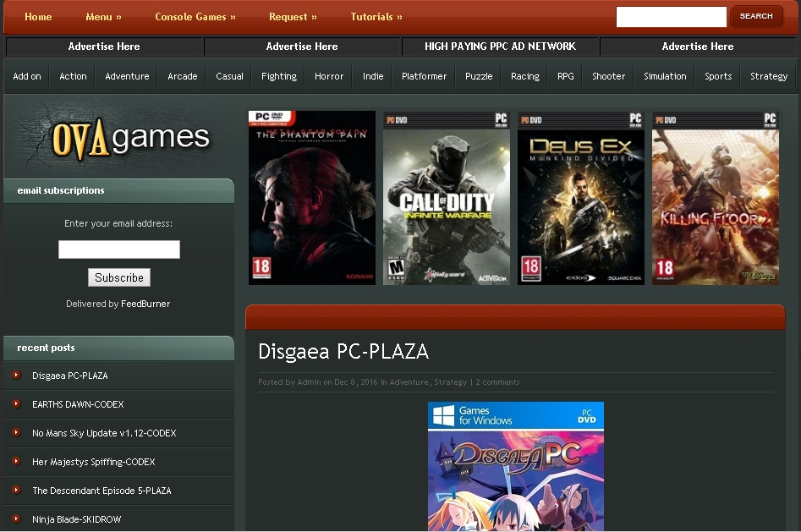Expand the Menu dropdown in the navigation bar
801x532 pixels.
pos(103,16)
